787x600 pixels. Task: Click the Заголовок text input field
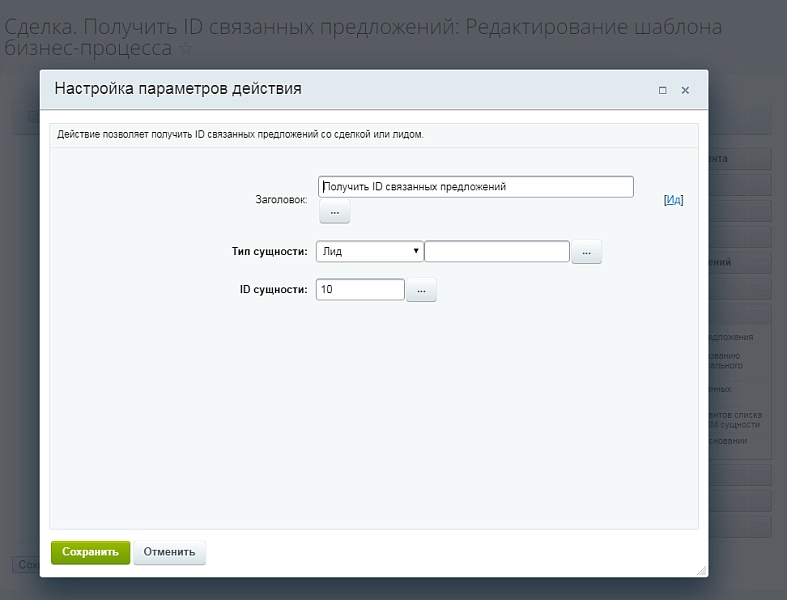point(476,187)
